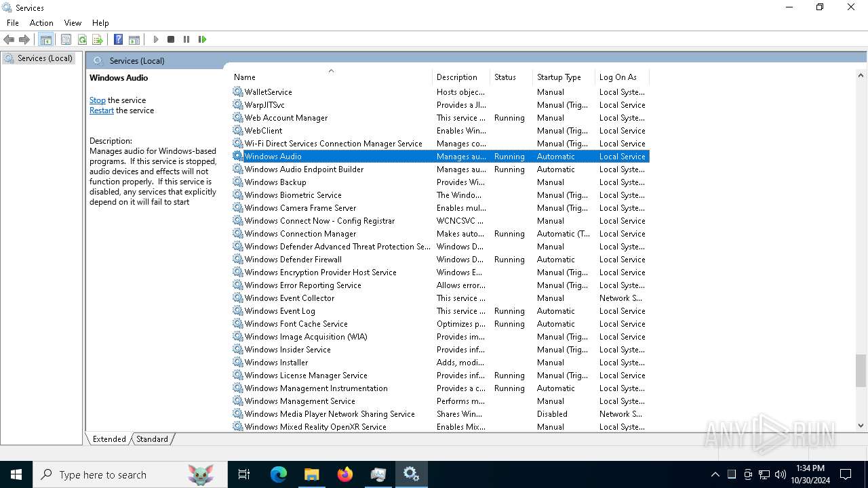Select Web Account Manager service
Viewport: 868px width, 488px height.
point(440,118)
